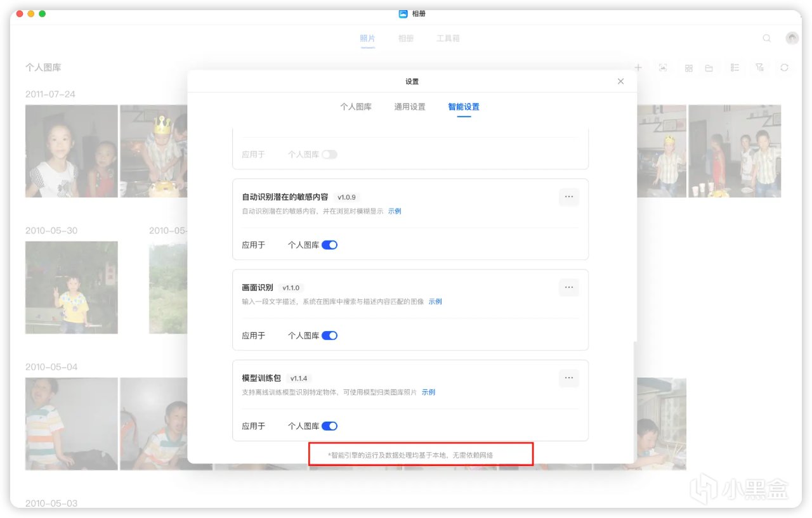Click the v1.0.9 version badge
Screen dimensions: 812x518
point(346,197)
